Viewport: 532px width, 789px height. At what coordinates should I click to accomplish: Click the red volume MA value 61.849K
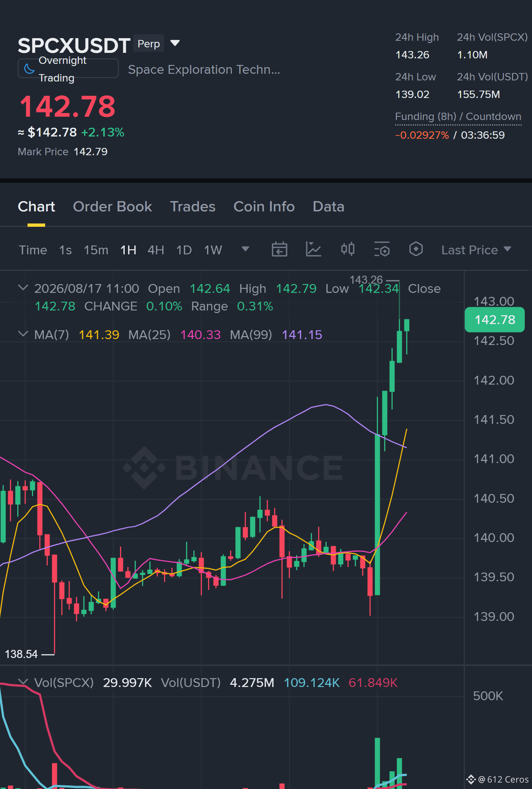[x=373, y=683]
